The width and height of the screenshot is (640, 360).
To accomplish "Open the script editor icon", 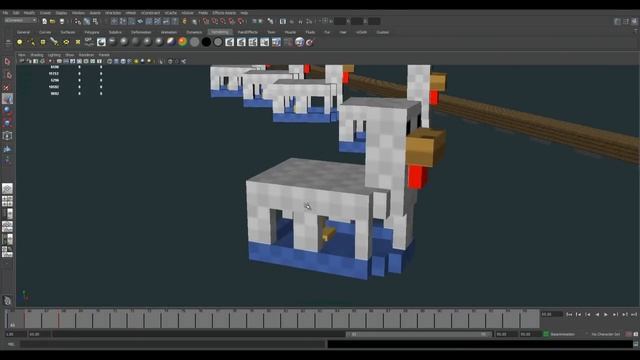I will pyautogui.click(x=636, y=344).
